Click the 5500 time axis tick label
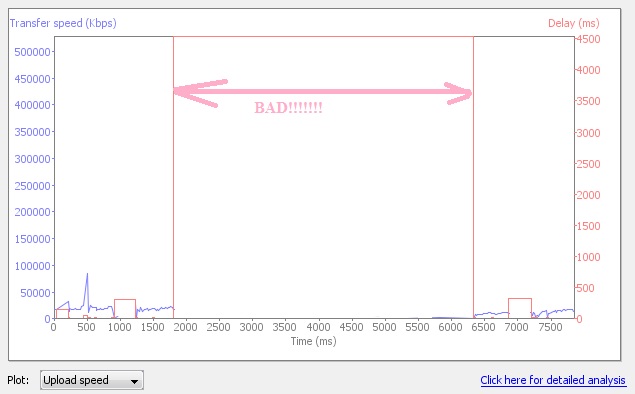Image resolution: width=635 pixels, height=394 pixels. [417, 327]
